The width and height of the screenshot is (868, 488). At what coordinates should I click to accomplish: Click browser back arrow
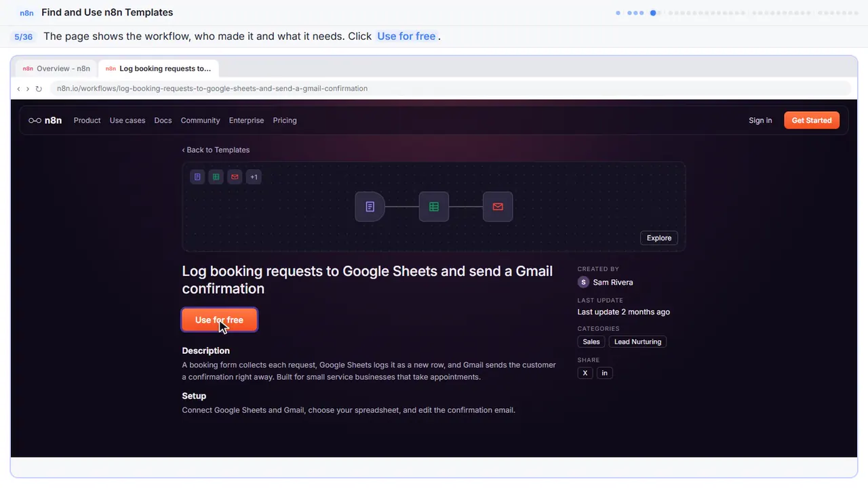click(18, 88)
